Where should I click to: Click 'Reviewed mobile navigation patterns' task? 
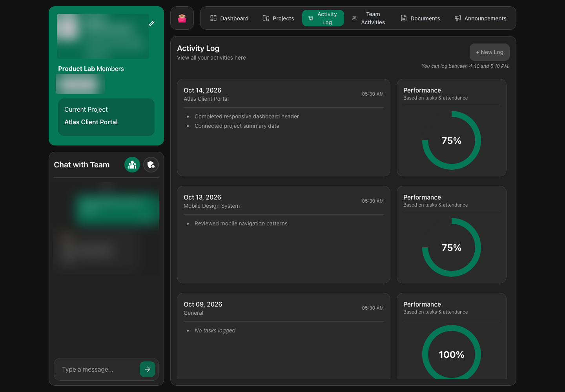[x=241, y=223]
